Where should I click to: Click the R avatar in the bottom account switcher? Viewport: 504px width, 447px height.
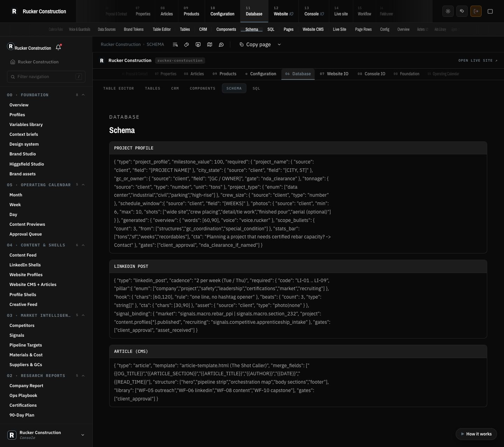pos(12,435)
